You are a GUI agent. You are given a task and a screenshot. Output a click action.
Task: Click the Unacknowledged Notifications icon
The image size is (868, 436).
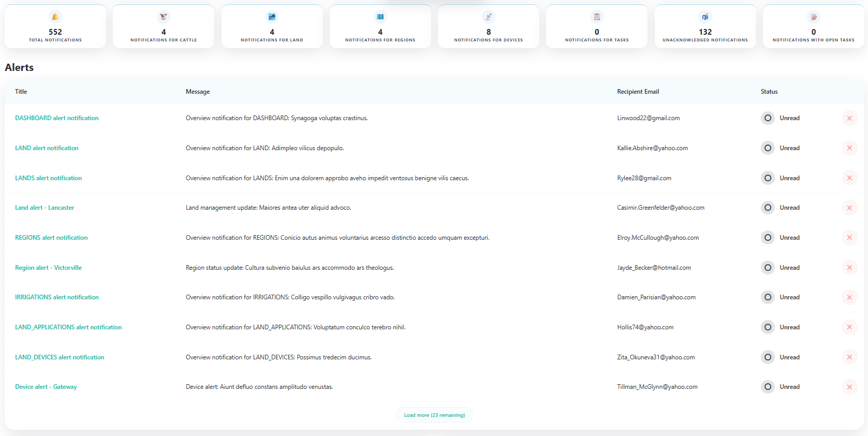click(x=705, y=17)
